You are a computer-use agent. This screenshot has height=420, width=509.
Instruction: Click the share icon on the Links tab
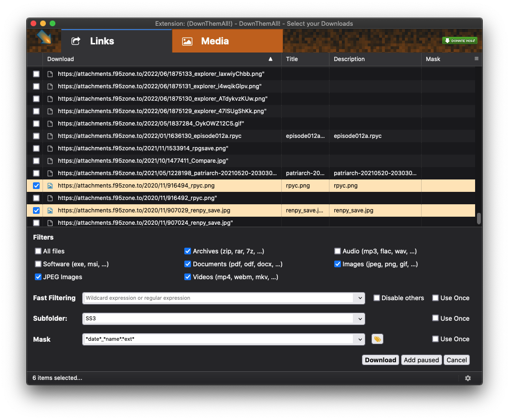[75, 42]
